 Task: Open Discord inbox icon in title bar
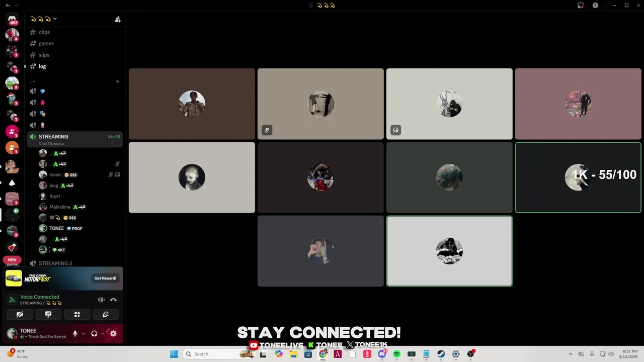click(x=581, y=6)
